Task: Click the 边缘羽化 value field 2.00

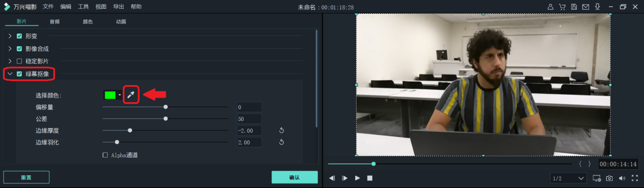Action: pyautogui.click(x=249, y=142)
